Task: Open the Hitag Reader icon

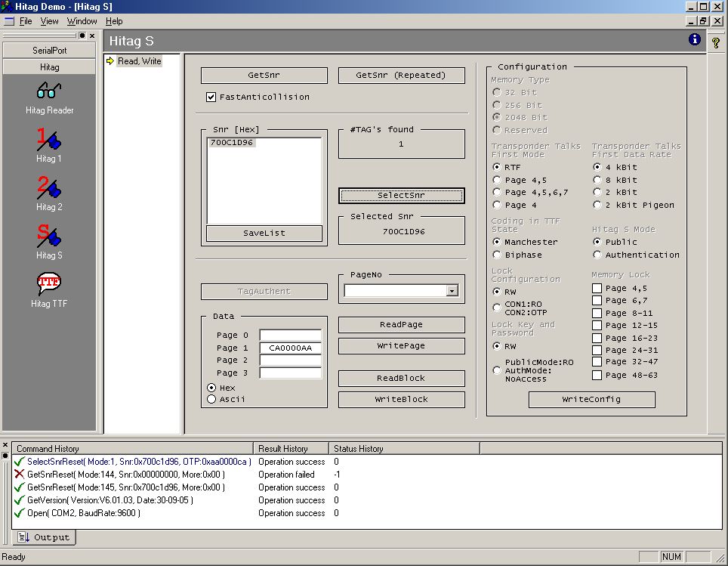Action: click(x=49, y=91)
